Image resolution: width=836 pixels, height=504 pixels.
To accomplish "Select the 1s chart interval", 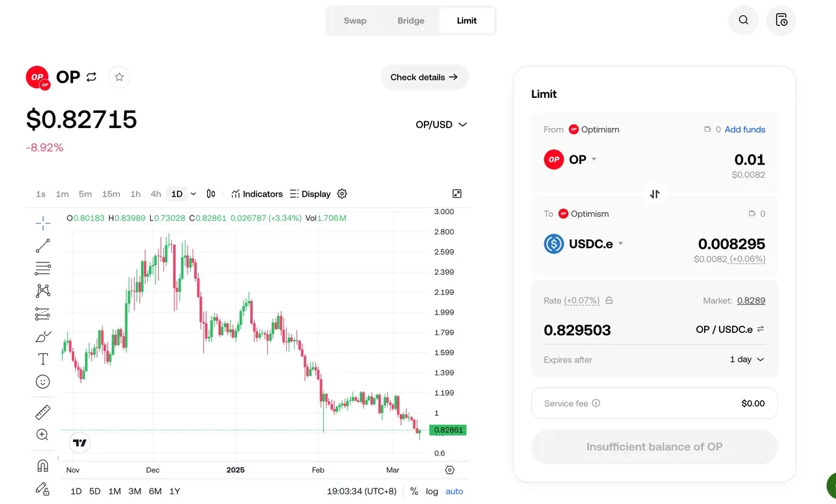I will [40, 194].
